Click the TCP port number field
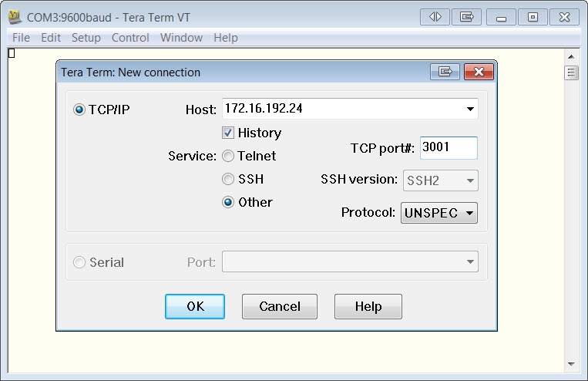This screenshot has width=588, height=381. [448, 148]
